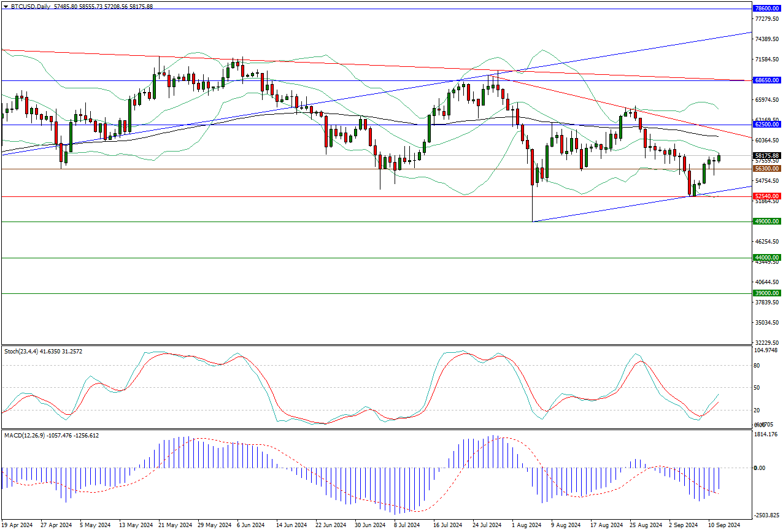Select the 1 Aug 2024 date marker

point(526,525)
